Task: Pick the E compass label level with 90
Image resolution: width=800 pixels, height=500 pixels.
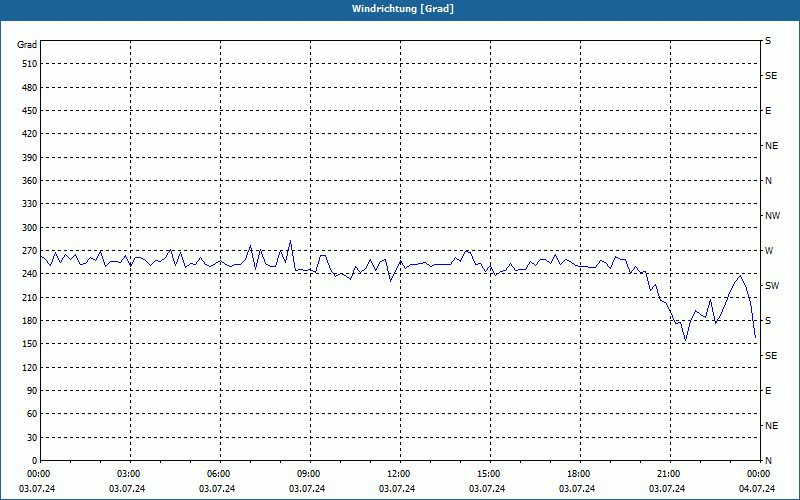Action: click(768, 391)
